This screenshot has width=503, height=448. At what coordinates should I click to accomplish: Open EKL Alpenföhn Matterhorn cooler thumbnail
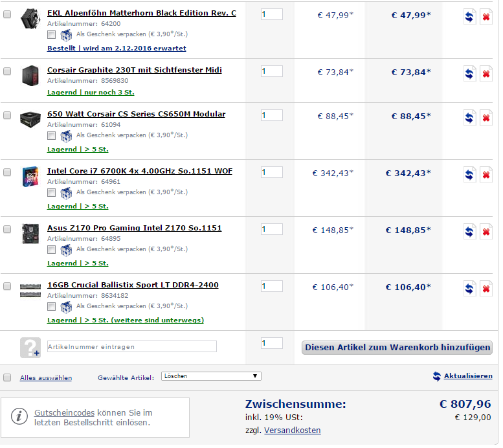(x=30, y=19)
